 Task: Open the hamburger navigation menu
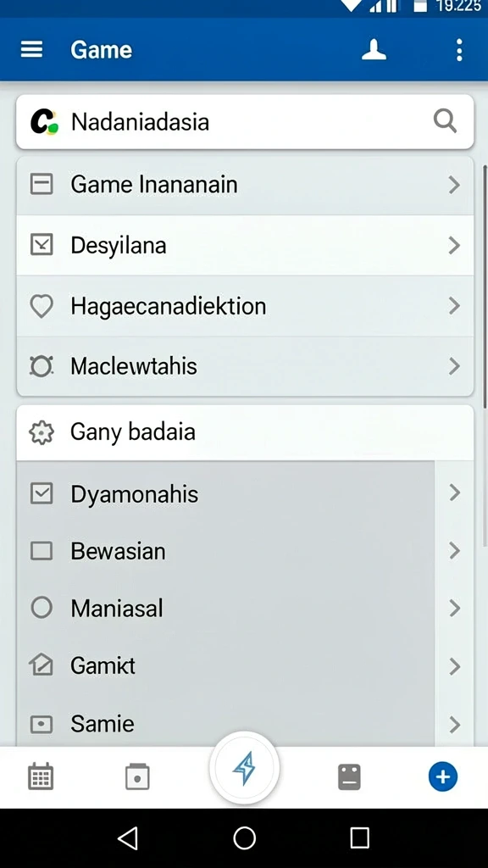[31, 50]
